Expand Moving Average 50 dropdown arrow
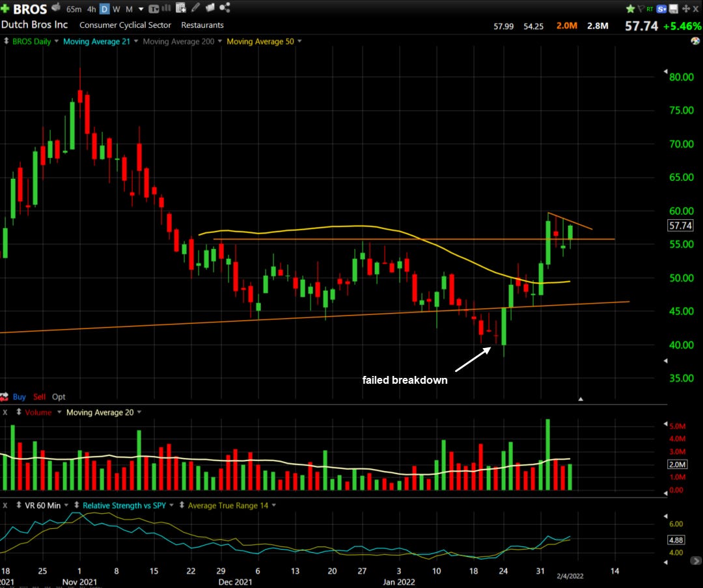 [299, 41]
